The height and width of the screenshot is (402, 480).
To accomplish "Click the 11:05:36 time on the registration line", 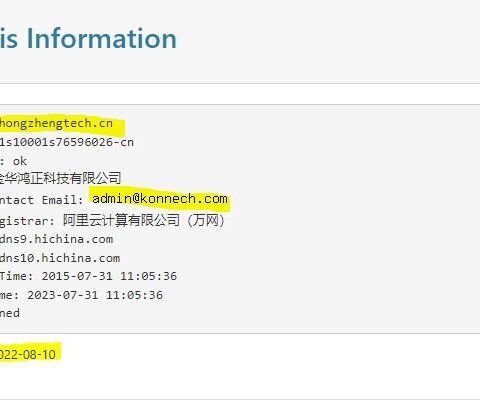I will [x=149, y=276].
